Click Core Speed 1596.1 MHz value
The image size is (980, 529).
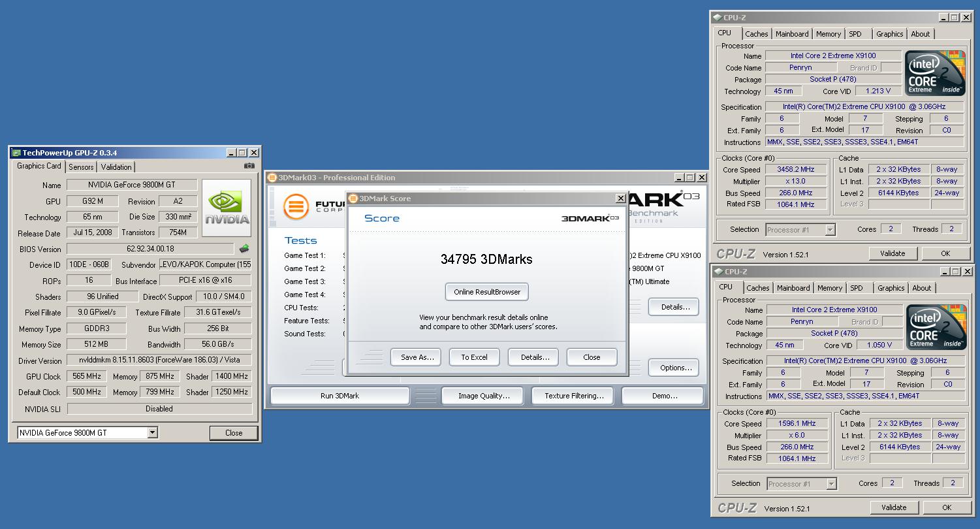(x=797, y=423)
